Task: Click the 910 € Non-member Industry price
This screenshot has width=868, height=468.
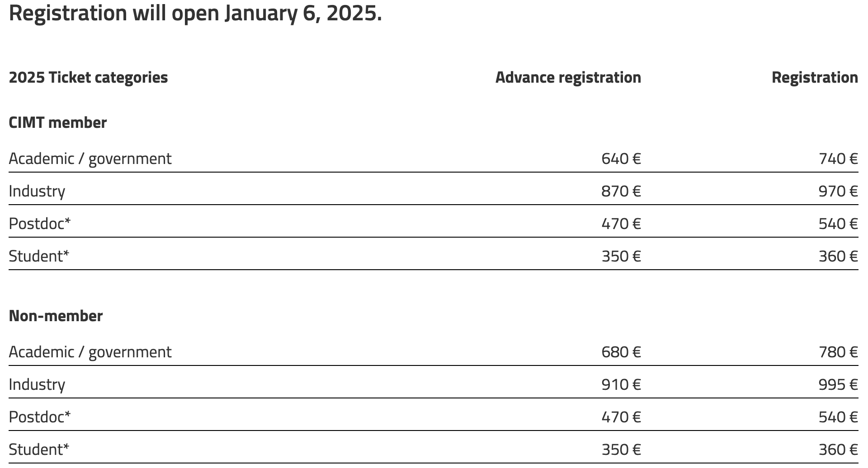Action: (621, 384)
